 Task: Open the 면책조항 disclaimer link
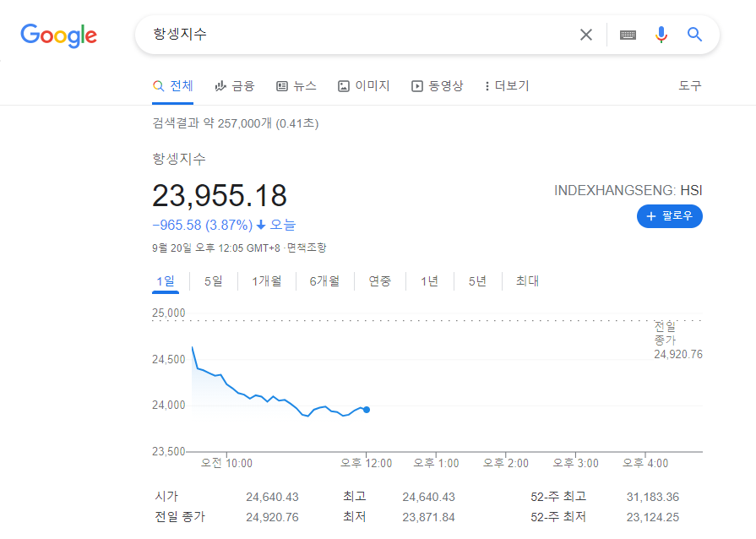point(307,248)
